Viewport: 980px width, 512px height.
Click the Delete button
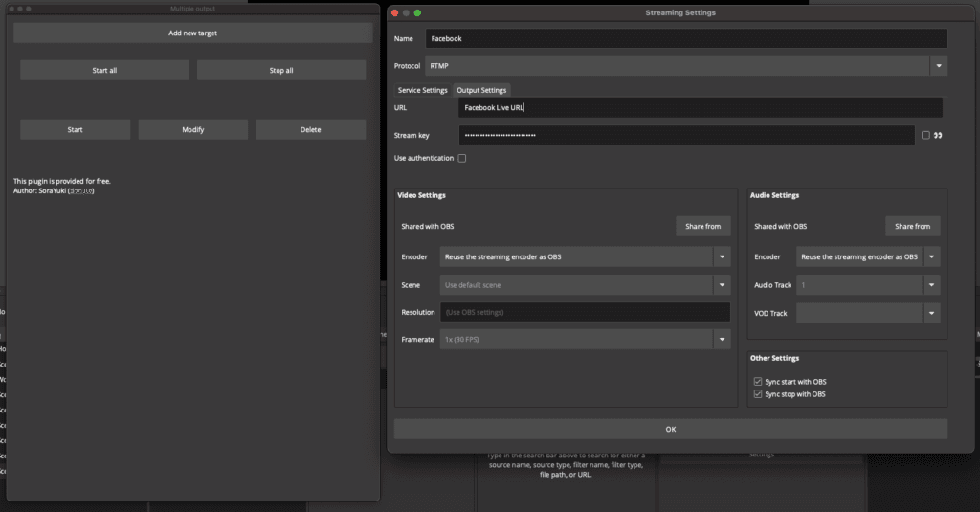click(311, 129)
